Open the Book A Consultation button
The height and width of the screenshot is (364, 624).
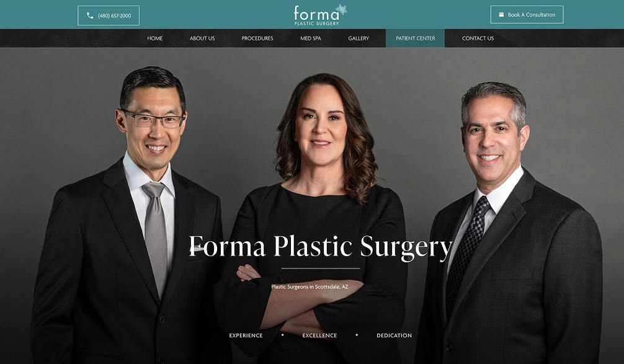point(527,14)
